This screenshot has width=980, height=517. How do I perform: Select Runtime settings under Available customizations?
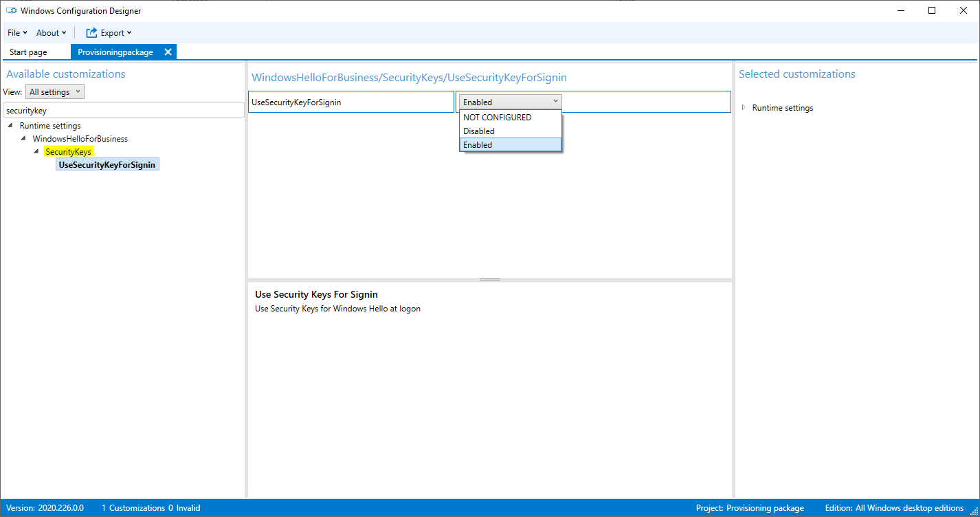50,126
